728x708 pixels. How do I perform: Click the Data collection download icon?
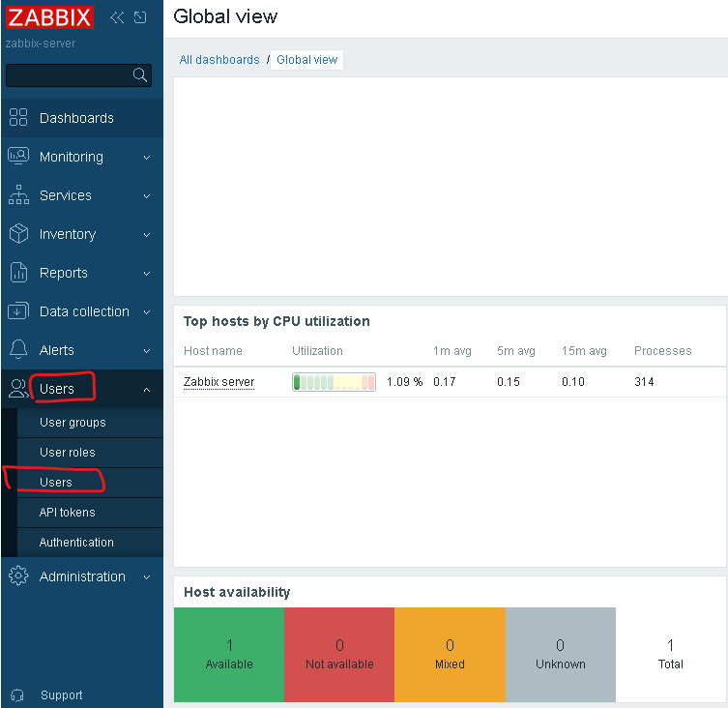click(18, 310)
